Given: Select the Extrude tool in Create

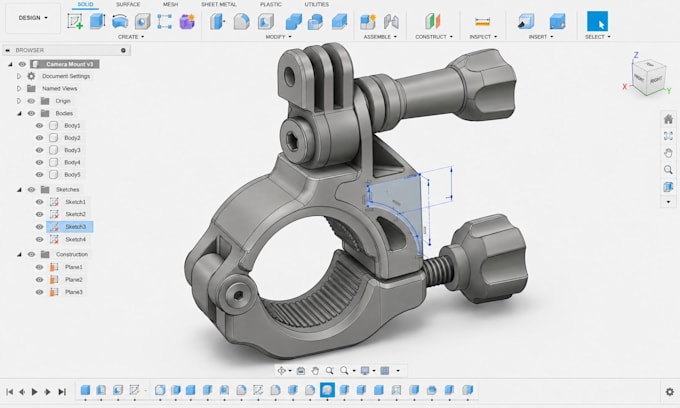Looking at the screenshot, I should 97,21.
